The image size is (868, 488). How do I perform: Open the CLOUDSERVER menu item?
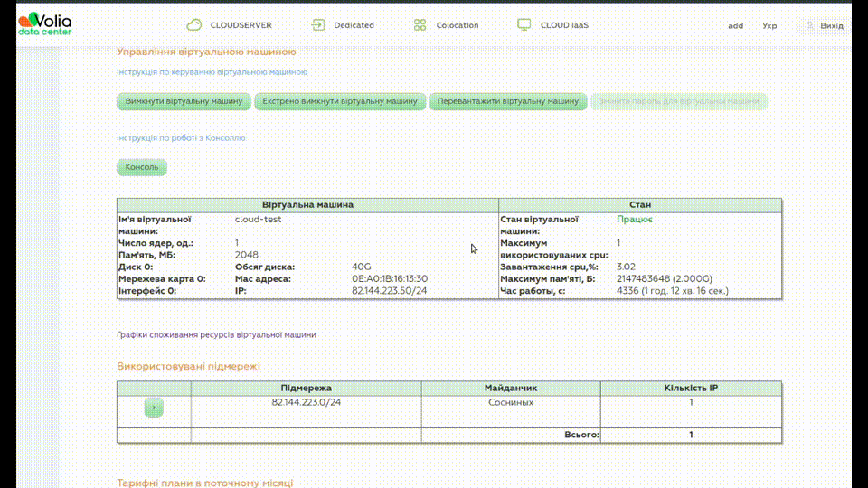pyautogui.click(x=241, y=25)
